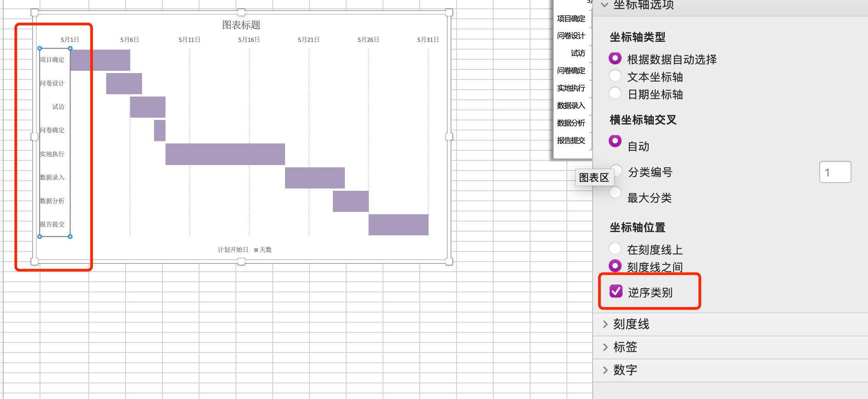Click the 天数 legend entry
The height and width of the screenshot is (399, 868).
tap(263, 250)
